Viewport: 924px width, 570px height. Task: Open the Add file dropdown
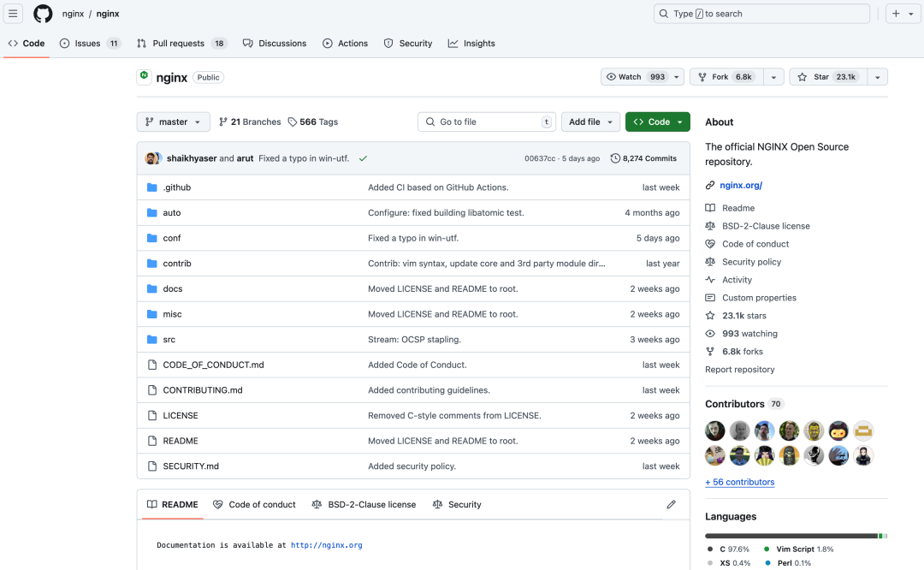point(590,122)
